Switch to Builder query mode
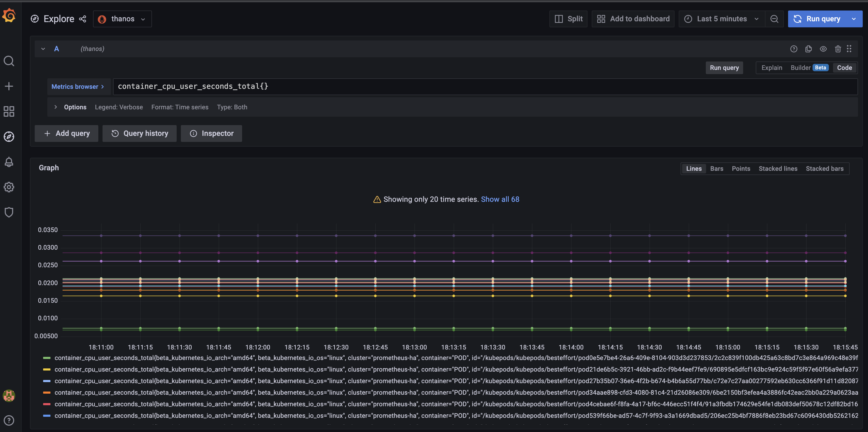Image resolution: width=868 pixels, height=432 pixels. [800, 68]
